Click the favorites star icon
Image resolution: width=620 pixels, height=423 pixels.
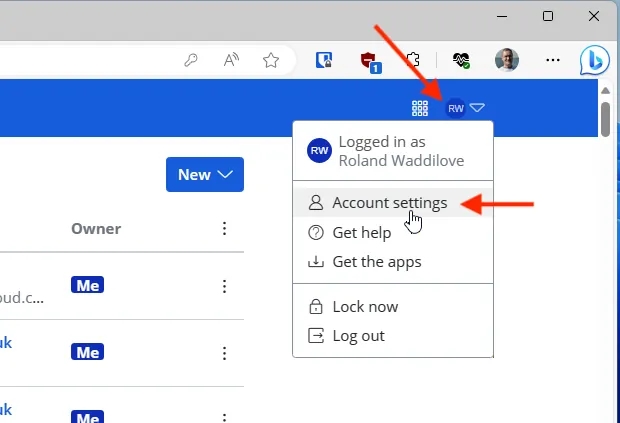point(270,60)
